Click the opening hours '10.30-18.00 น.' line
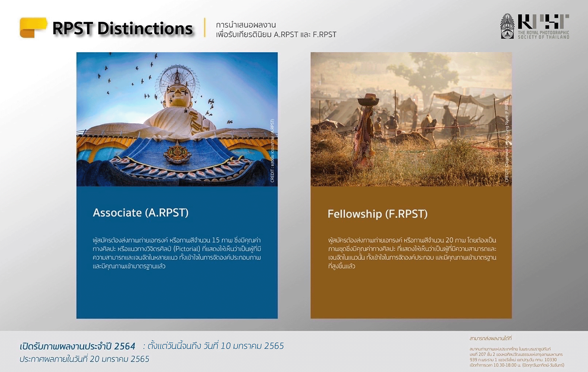 517,365
